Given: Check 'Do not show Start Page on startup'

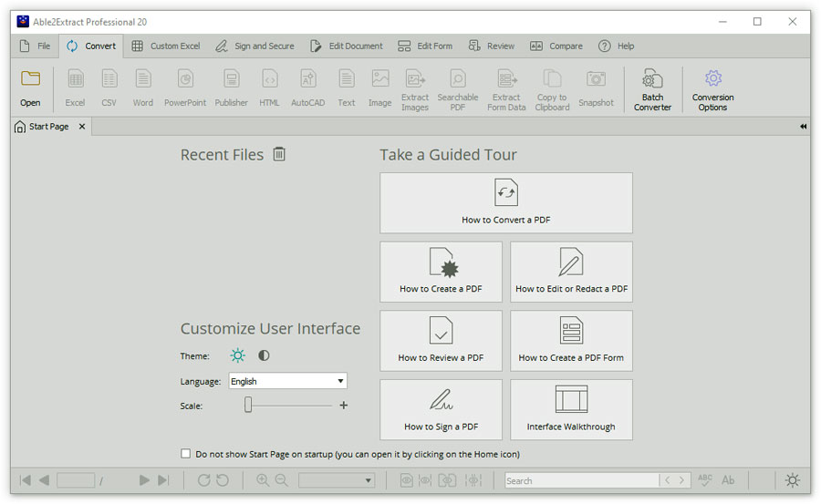Looking at the screenshot, I should coord(185,453).
